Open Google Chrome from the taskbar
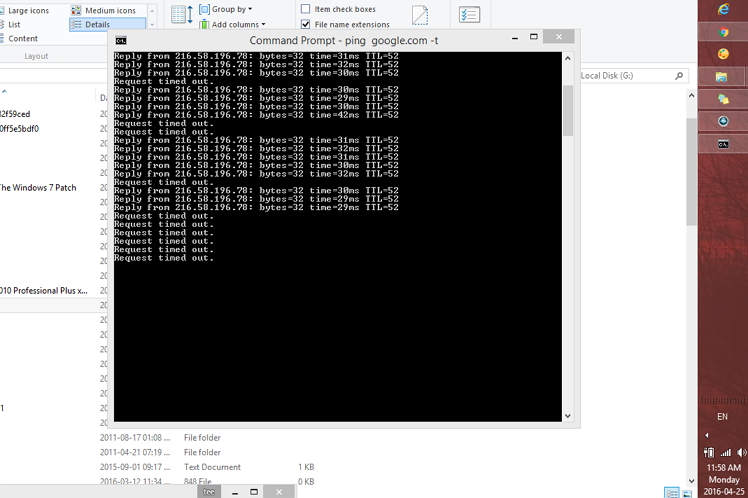Image resolution: width=748 pixels, height=498 pixels. click(723, 32)
